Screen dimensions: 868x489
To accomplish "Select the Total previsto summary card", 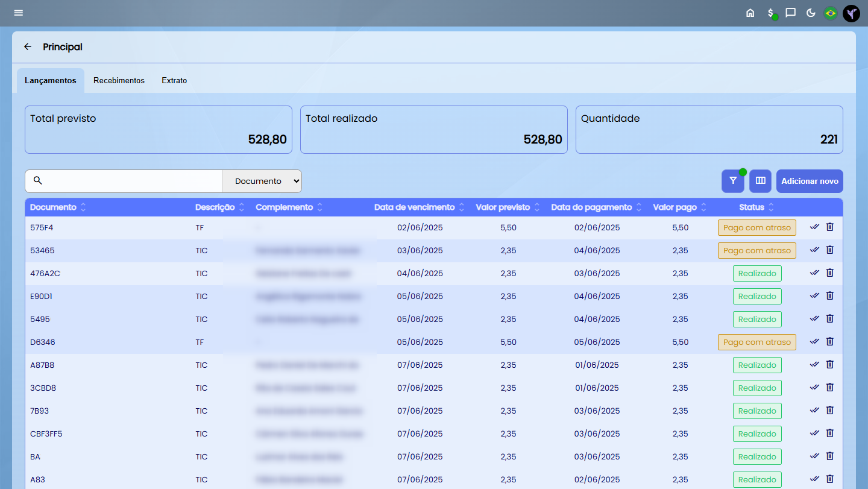I will [159, 130].
